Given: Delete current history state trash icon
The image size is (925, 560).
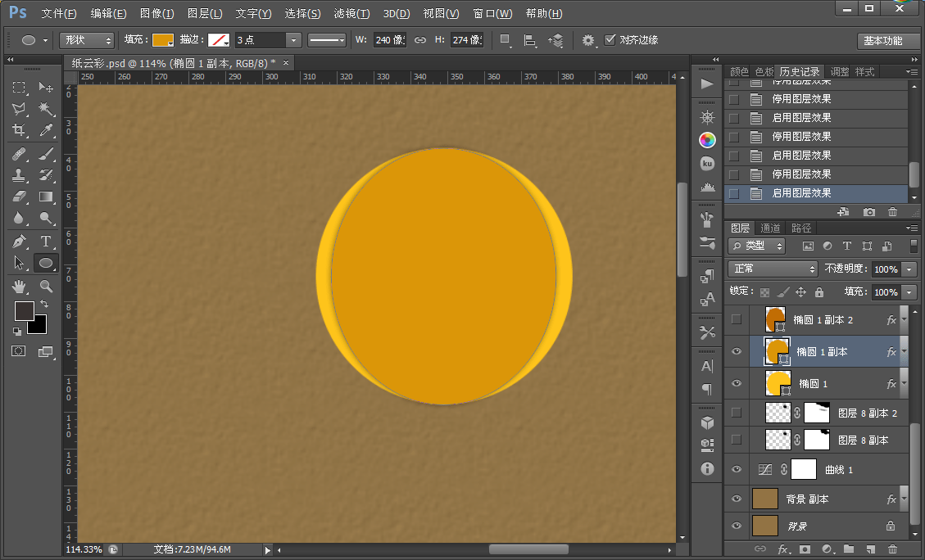Looking at the screenshot, I should pyautogui.click(x=892, y=211).
